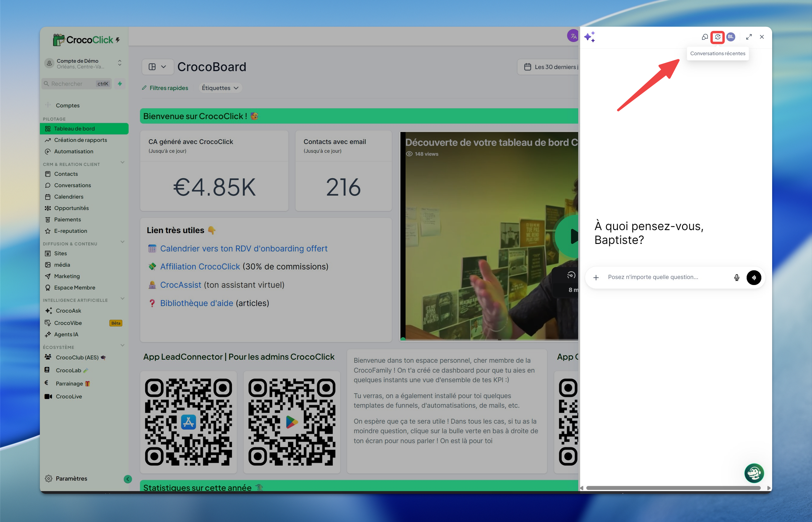Screen dimensions: 812x522
Task: Open the BL user avatar in chat panel
Action: tap(731, 37)
